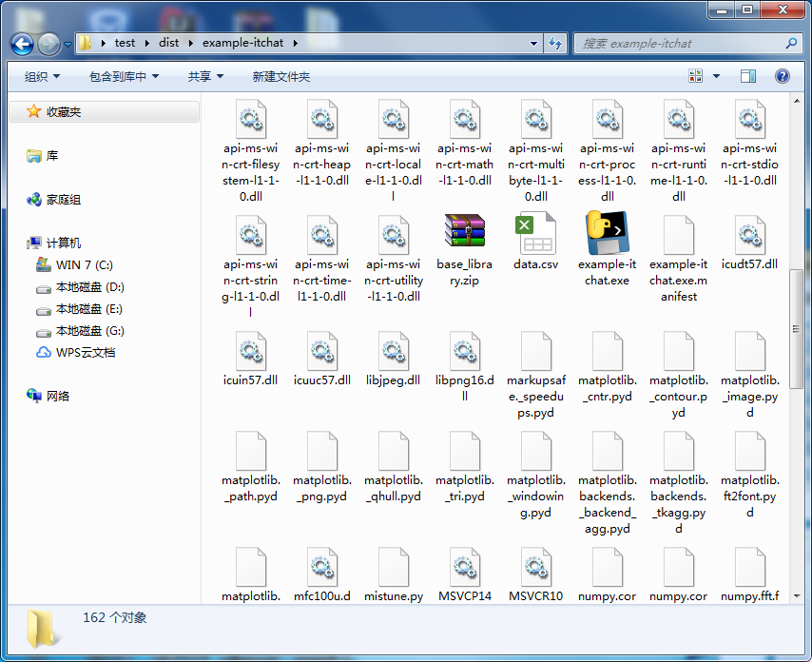Select the example-itchat.exe application icon
812x662 pixels.
(607, 232)
